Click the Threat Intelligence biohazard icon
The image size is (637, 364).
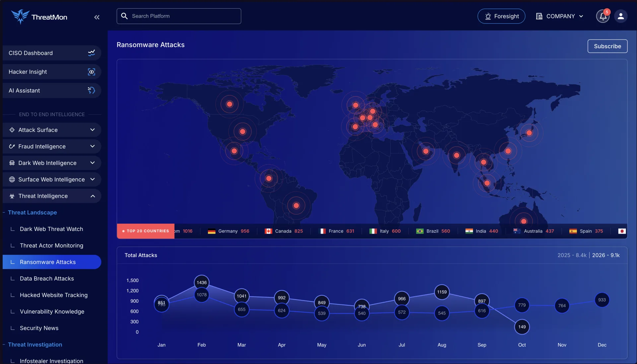tap(12, 196)
